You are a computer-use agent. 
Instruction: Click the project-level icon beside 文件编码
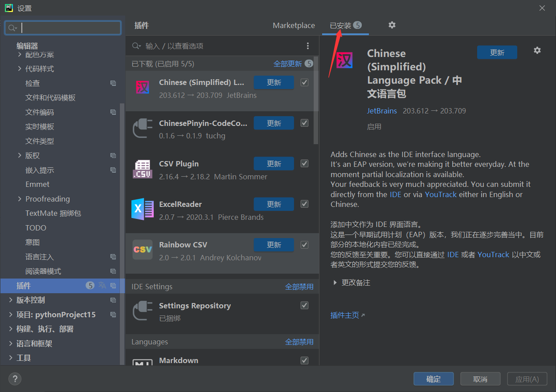[113, 112]
